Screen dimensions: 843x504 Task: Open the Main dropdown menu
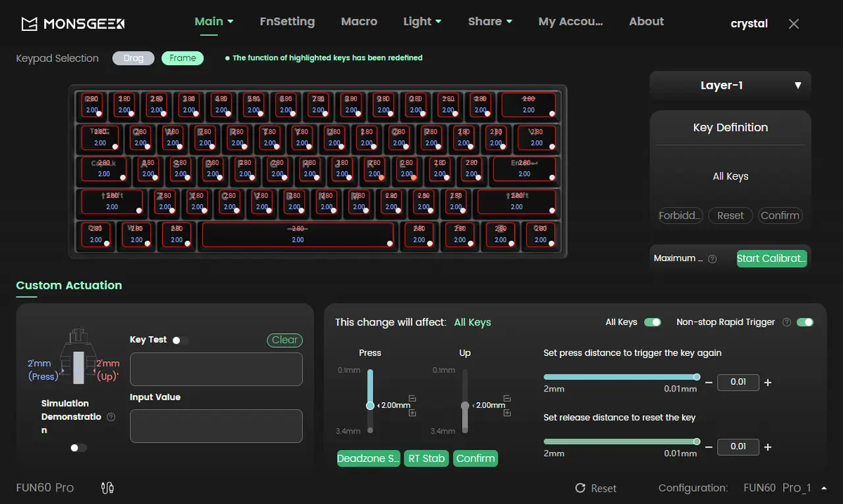pyautogui.click(x=214, y=22)
